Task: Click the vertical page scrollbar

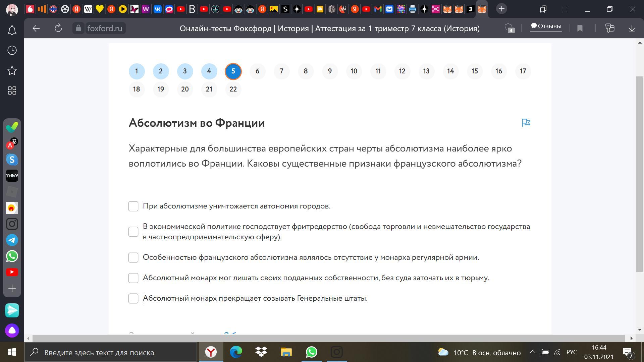Action: click(640, 174)
